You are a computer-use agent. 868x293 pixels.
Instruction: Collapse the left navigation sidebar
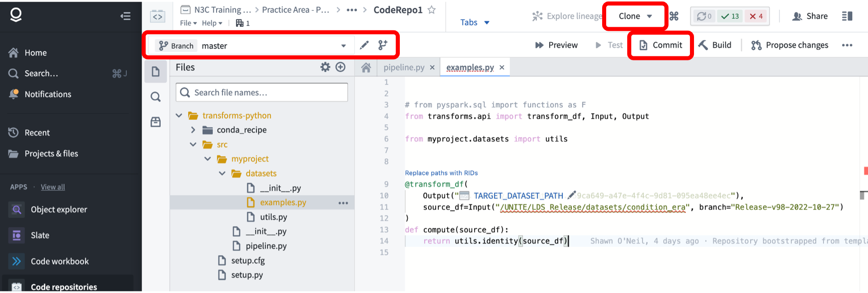[x=125, y=16]
